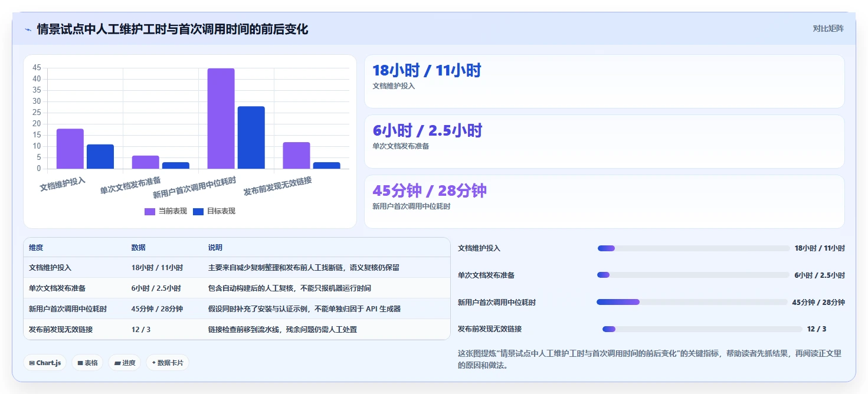Click the description starting 主要来自减少复制整理
This screenshot has width=868, height=394.
(x=303, y=268)
